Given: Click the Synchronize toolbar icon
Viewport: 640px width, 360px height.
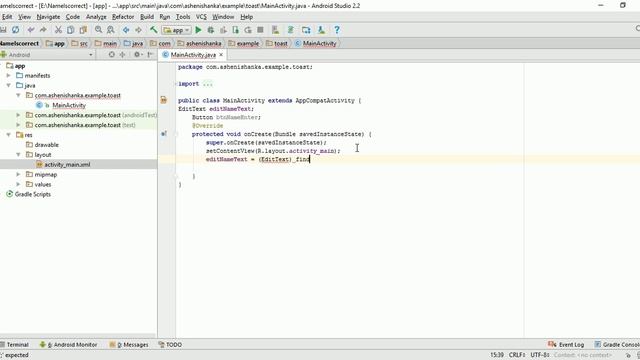Looking at the screenshot, I should click(16, 30).
